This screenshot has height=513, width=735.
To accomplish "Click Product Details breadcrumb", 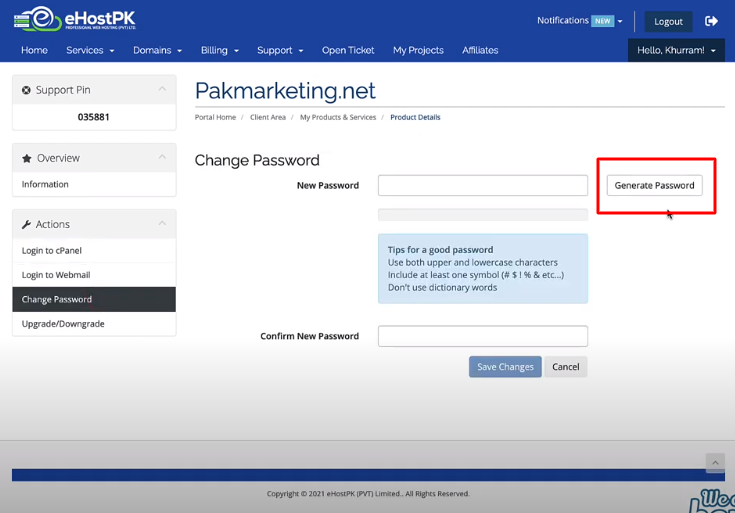I will [x=415, y=117].
